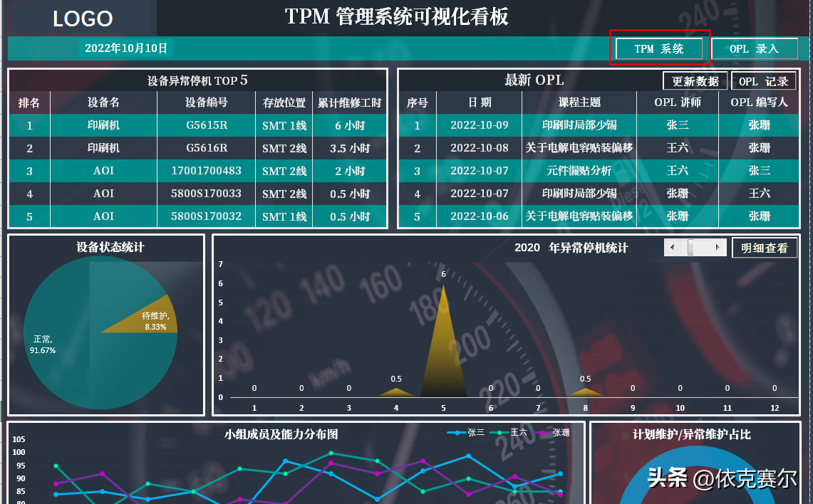Click the year scrollbar thumb
The image size is (813, 504).
point(690,248)
